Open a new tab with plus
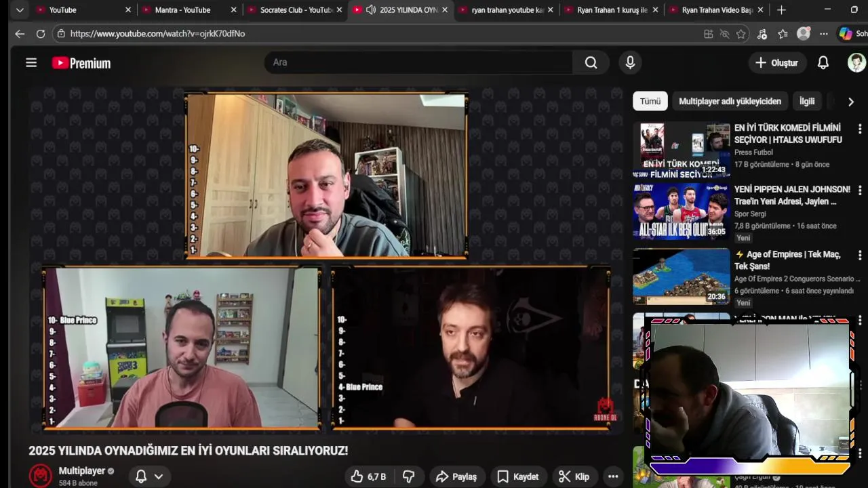Viewport: 868px width, 488px height. click(781, 10)
